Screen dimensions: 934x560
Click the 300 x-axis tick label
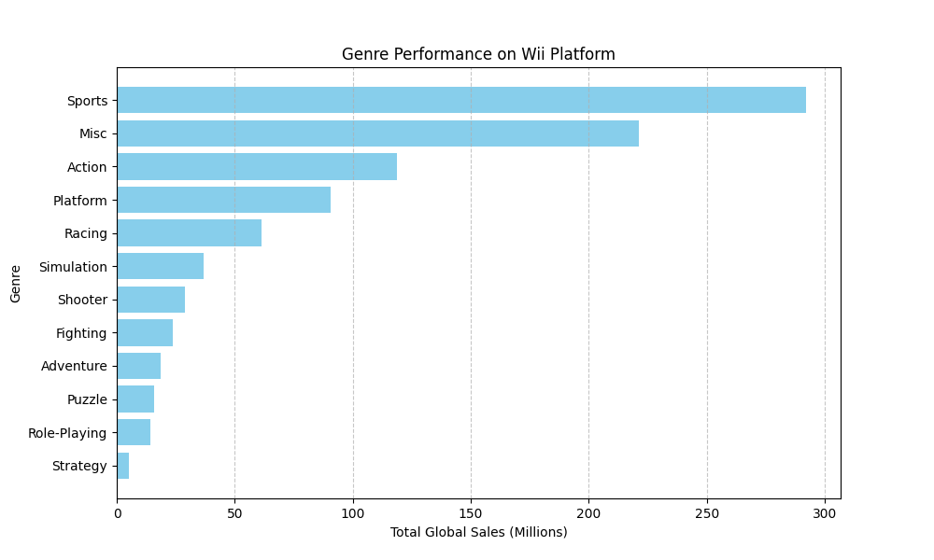[825, 511]
